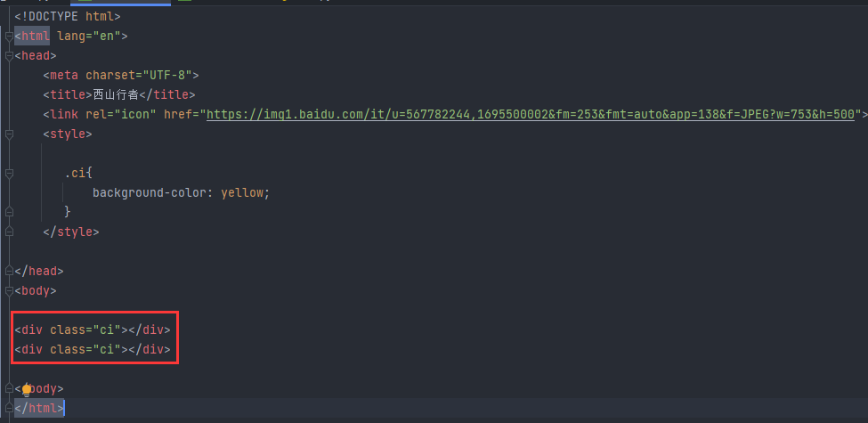868x423 pixels.
Task: Collapse the body tag fold marker
Action: 8,290
